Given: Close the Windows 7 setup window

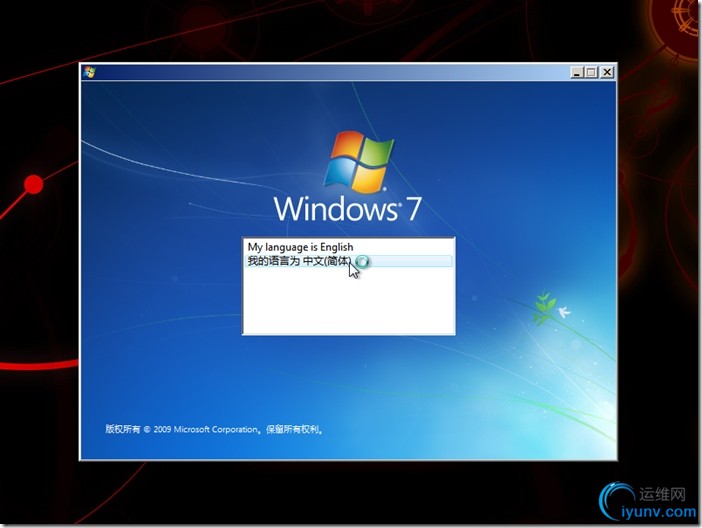Looking at the screenshot, I should tap(607, 72).
